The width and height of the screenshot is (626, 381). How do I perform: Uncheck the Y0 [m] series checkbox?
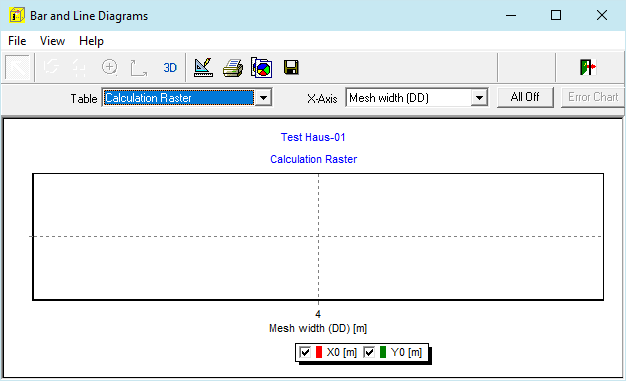(369, 352)
